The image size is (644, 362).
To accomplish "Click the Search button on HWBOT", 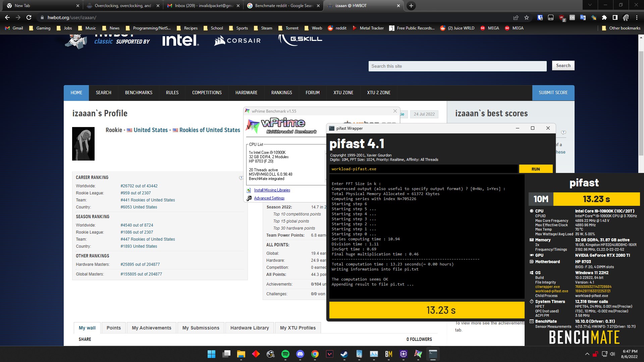I will click(563, 66).
